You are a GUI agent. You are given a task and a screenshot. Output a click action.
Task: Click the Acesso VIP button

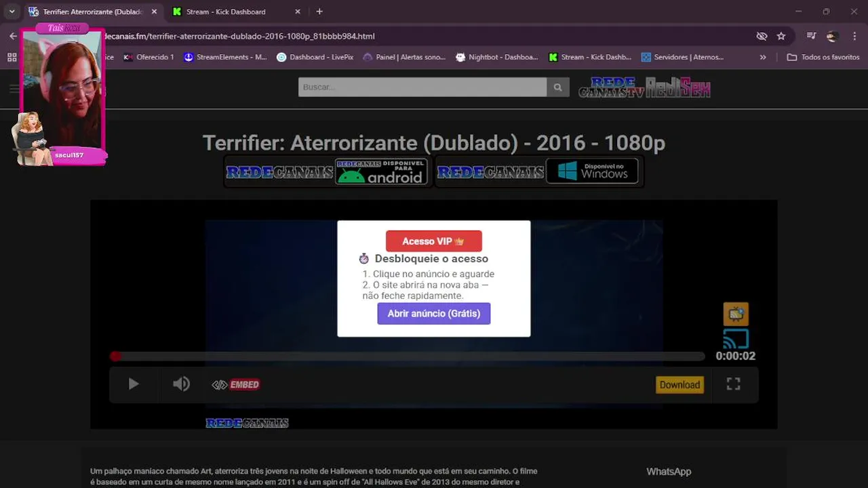coord(433,241)
